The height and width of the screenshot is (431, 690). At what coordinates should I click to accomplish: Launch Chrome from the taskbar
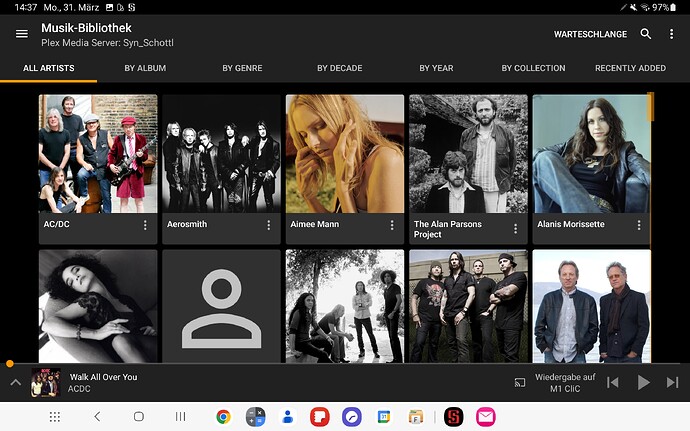(x=223, y=416)
